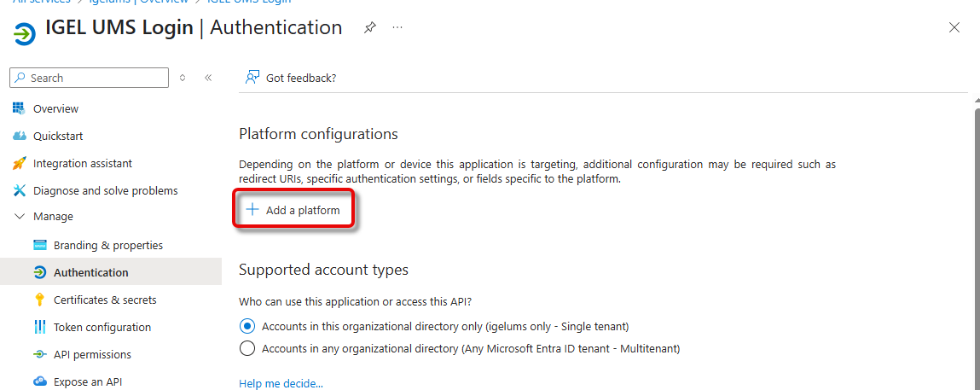
Task: Pin the page using the pin icon
Action: 369,27
